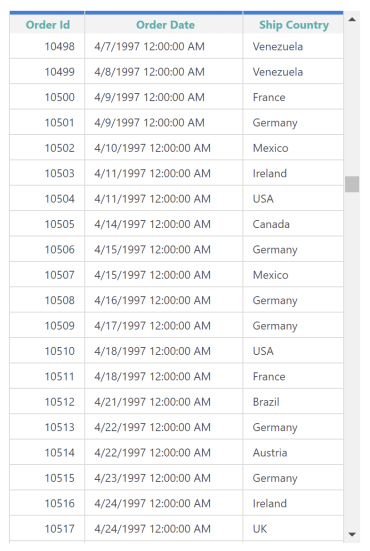Click the scrollbar down arrow

tap(352, 534)
